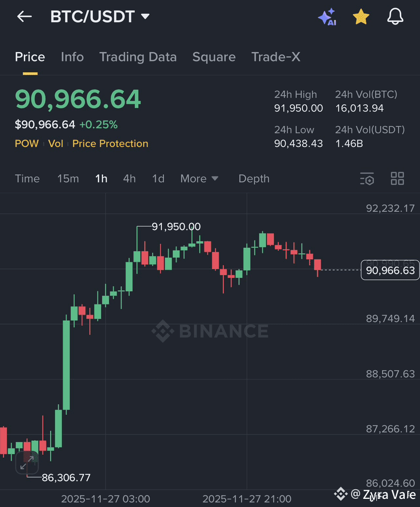Tap the back arrow to exit chart
420x507 pixels.
(x=24, y=16)
